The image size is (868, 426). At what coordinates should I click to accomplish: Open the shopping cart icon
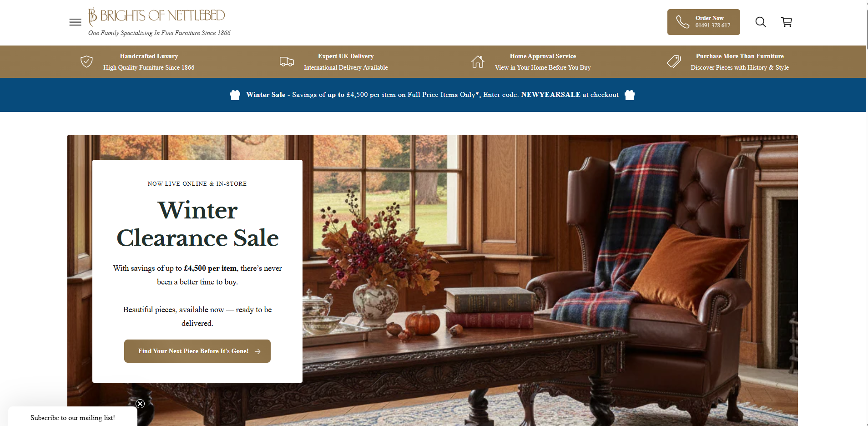tap(787, 22)
